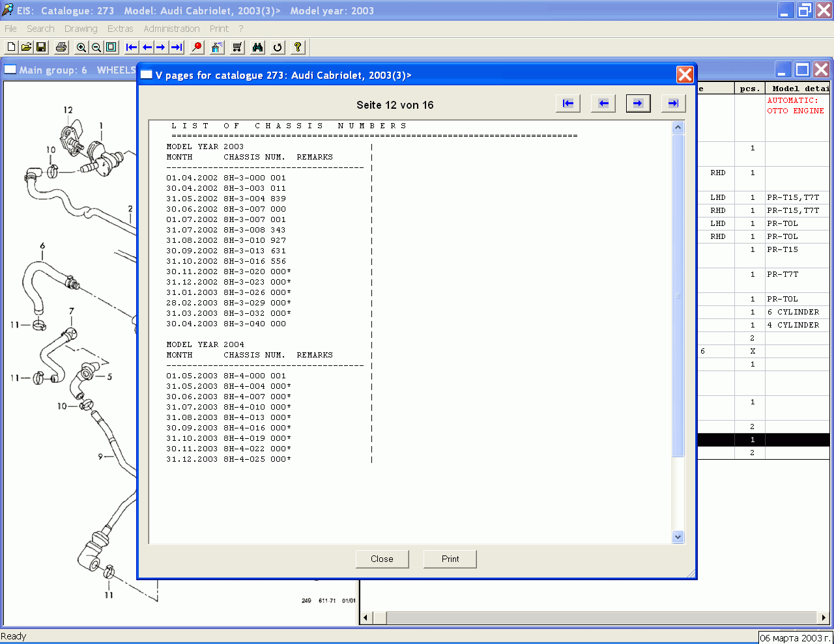Click the binoculars search icon
Viewport: 834px width, 644px height.
(x=257, y=47)
